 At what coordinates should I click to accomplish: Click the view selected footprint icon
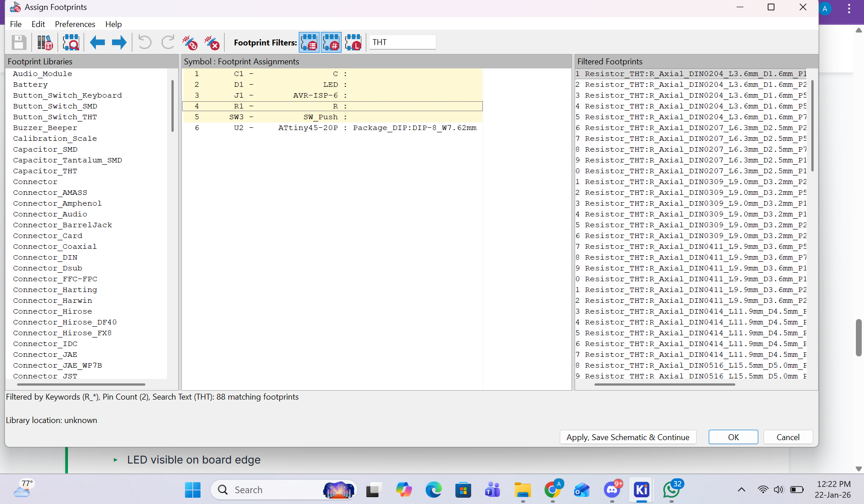pos(71,43)
